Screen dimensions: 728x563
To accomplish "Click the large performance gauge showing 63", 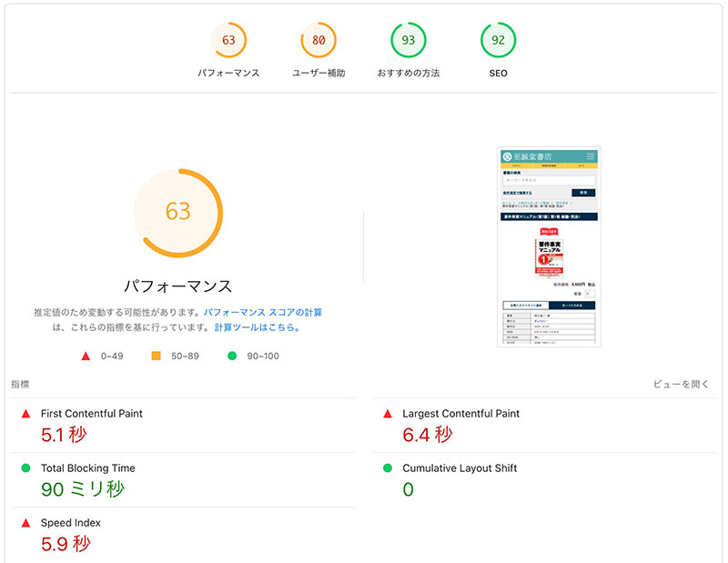I will pyautogui.click(x=178, y=213).
